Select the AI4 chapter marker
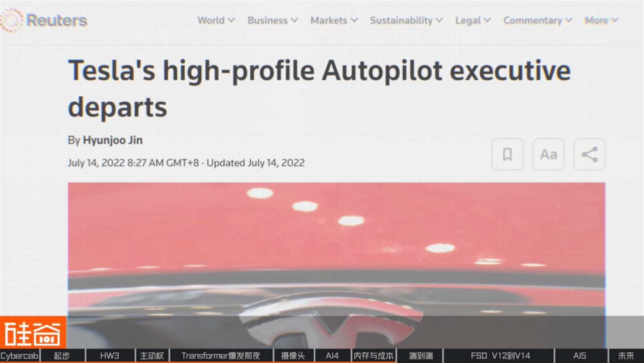 click(x=333, y=356)
